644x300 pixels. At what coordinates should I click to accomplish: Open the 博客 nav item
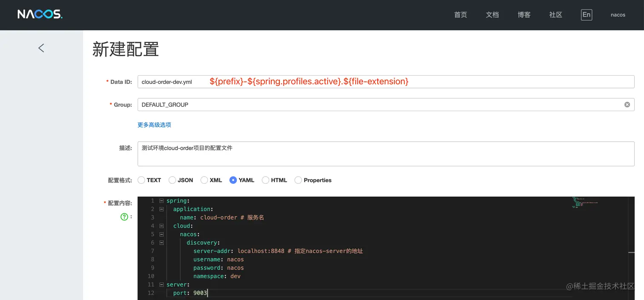coord(524,15)
